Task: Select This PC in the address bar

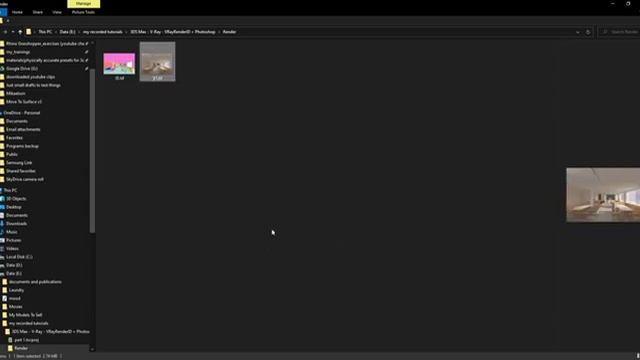Action: (x=45, y=32)
